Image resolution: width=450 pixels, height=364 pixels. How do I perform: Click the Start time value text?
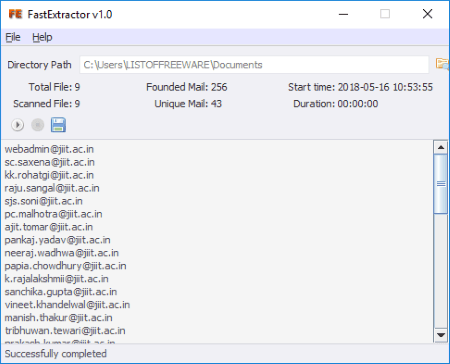click(385, 87)
